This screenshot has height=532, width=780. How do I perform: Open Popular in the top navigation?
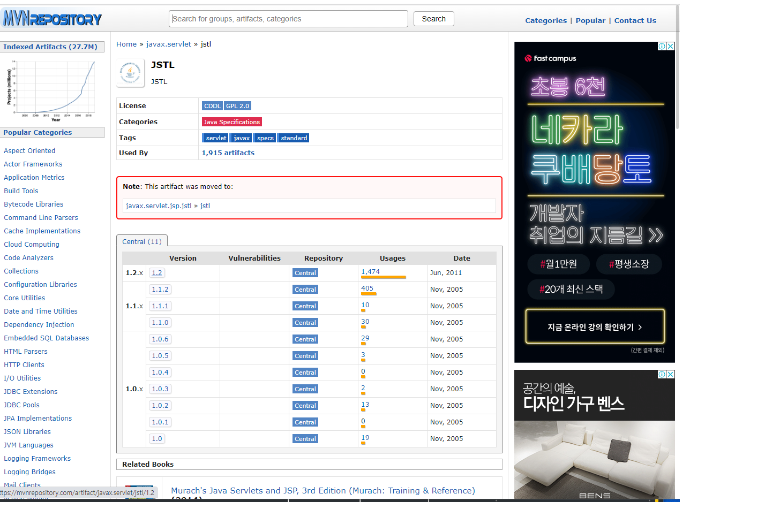point(590,20)
